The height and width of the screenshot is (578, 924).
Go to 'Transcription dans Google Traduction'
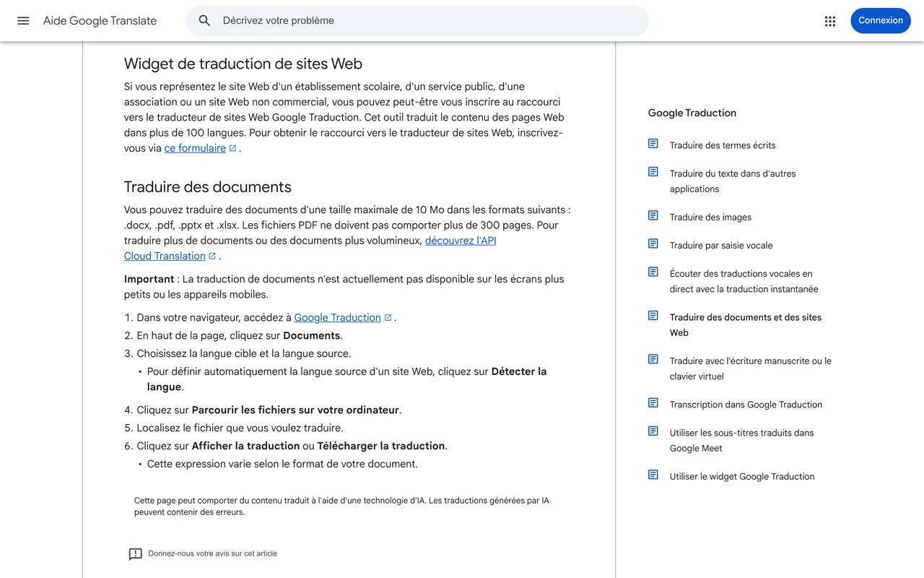(x=746, y=405)
